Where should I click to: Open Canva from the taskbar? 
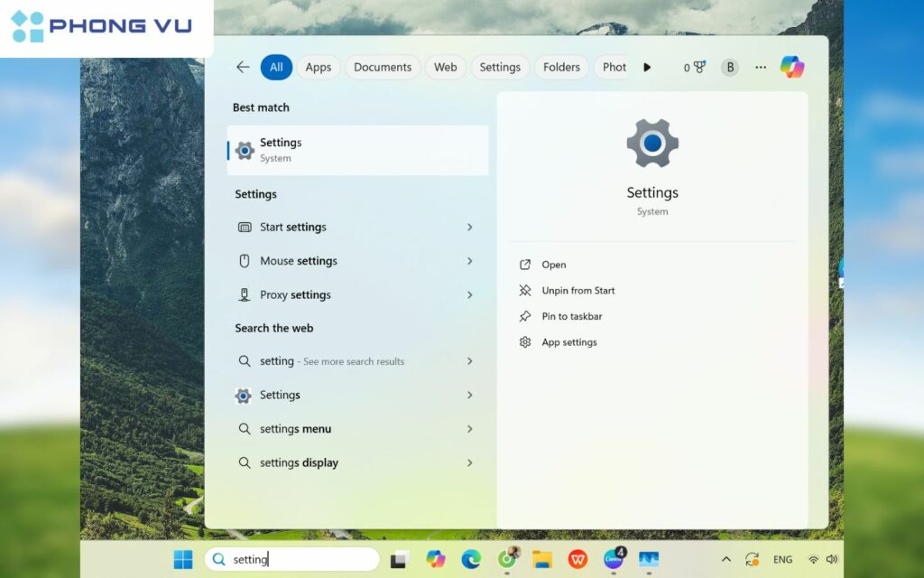(x=613, y=558)
